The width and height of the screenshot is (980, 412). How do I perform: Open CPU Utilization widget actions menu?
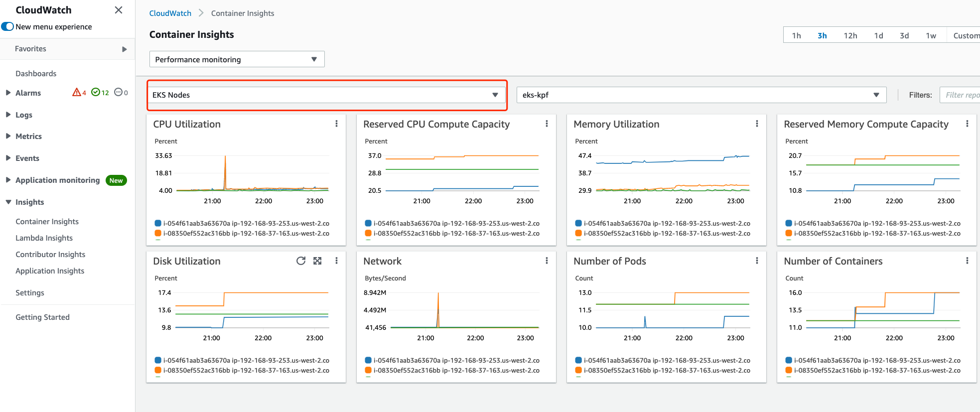336,124
